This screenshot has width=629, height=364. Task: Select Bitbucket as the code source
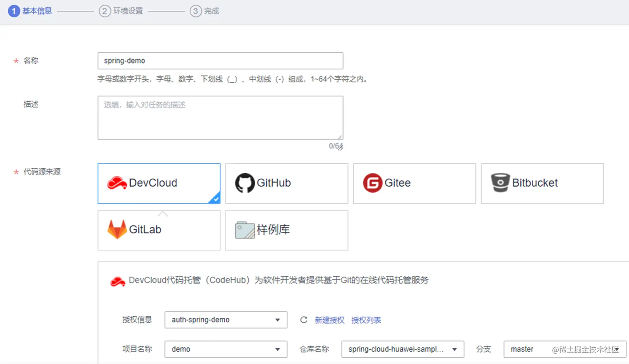point(542,183)
